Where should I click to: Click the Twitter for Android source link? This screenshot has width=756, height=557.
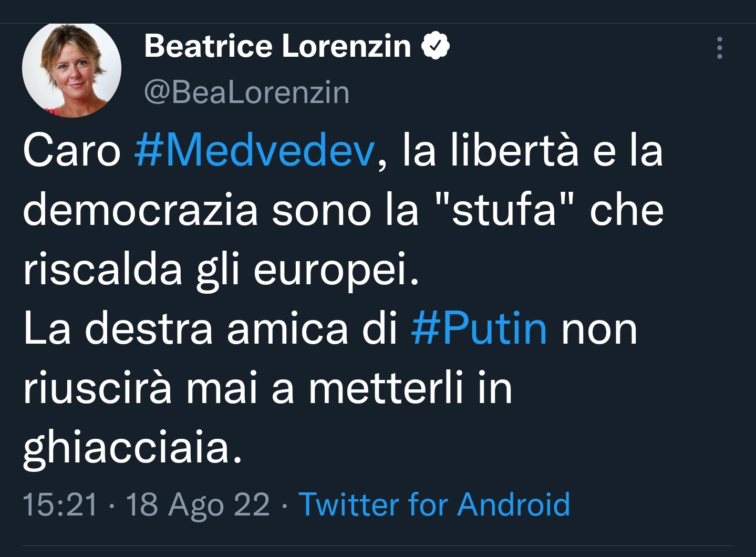(434, 504)
